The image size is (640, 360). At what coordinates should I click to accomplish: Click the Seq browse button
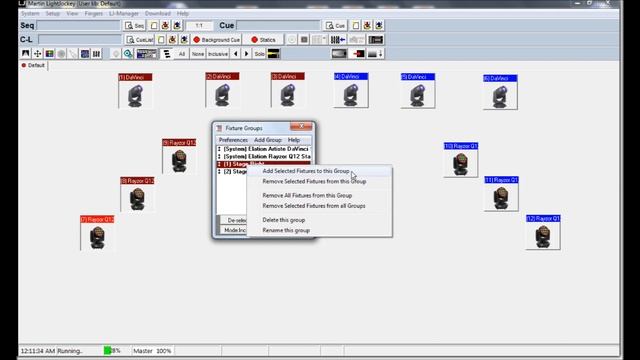point(134,26)
